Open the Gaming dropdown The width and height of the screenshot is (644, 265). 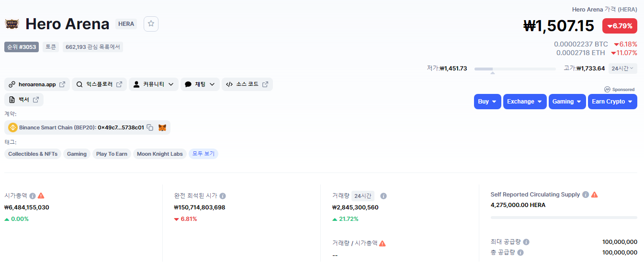567,102
